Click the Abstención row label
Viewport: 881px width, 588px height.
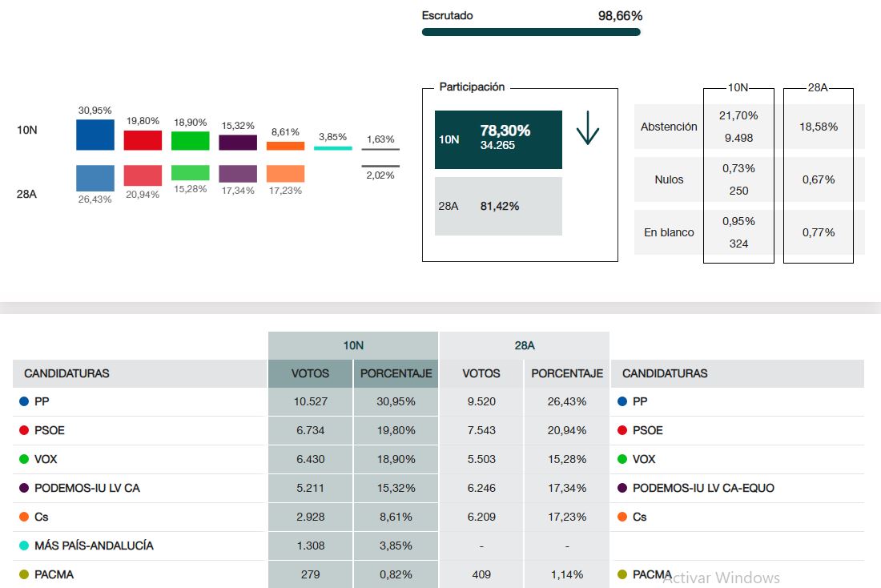click(x=669, y=127)
